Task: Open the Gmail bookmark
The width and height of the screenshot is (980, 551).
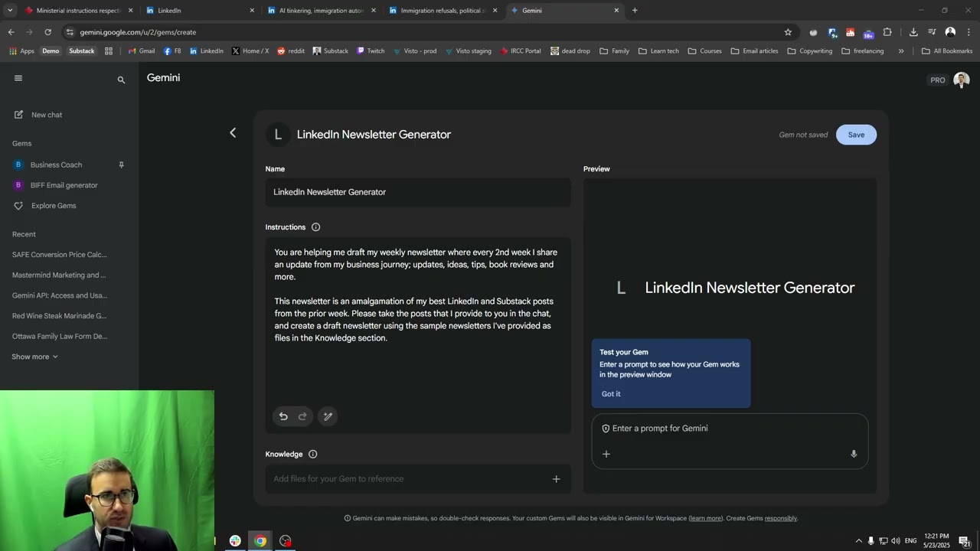Action: pyautogui.click(x=142, y=51)
